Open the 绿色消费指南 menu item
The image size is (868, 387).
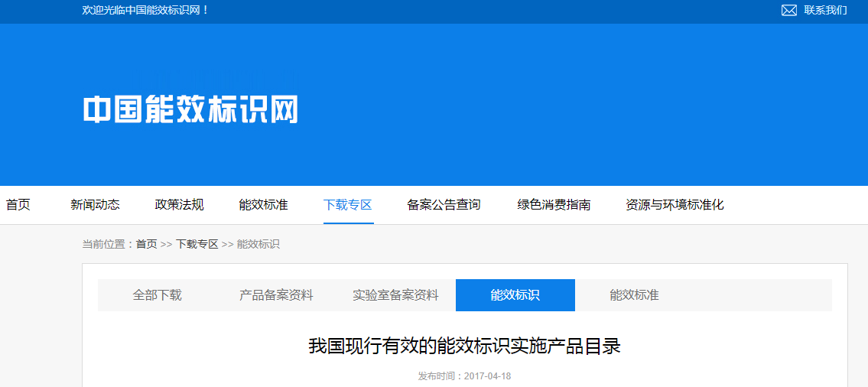[x=554, y=205]
